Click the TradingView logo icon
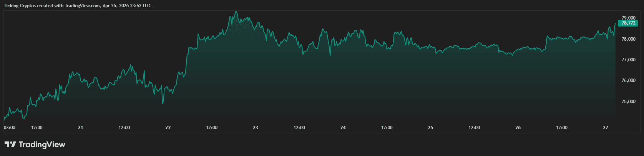This screenshot has width=644, height=156. (x=10, y=145)
